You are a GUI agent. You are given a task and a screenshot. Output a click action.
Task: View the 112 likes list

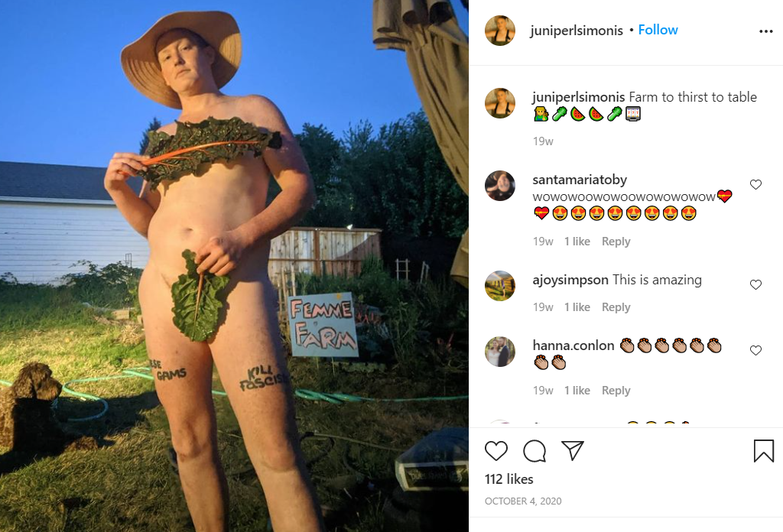[508, 479]
